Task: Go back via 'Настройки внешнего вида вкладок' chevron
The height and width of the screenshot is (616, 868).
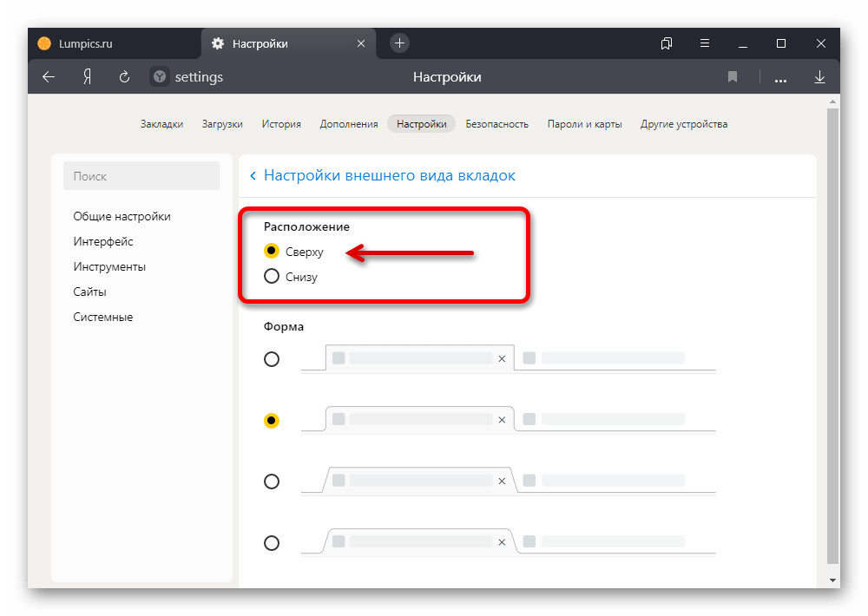Action: pyautogui.click(x=253, y=176)
